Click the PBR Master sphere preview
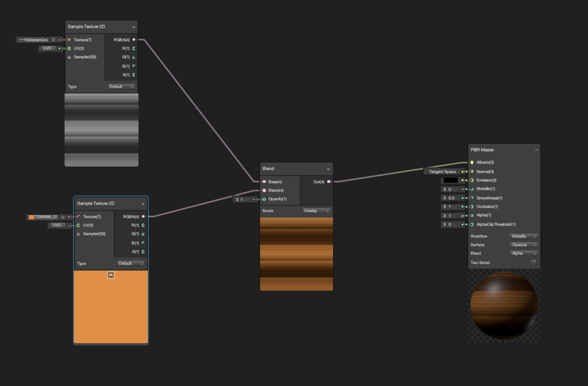The height and width of the screenshot is (386, 588). (x=504, y=306)
